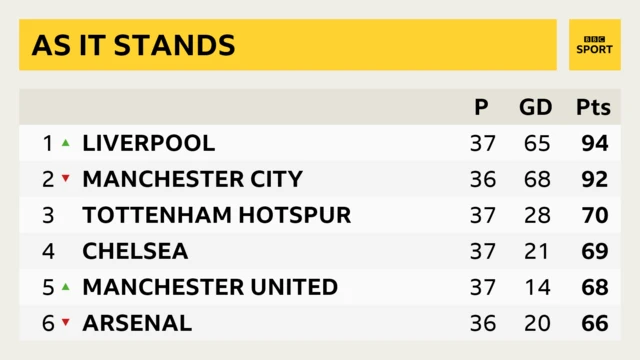Click Liverpool's green up arrow
640x360 pixels.
(65, 143)
